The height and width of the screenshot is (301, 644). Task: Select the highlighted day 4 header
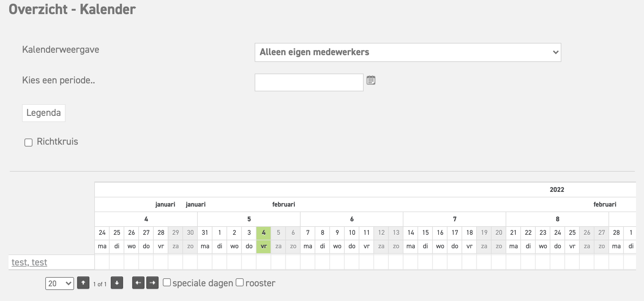264,233
